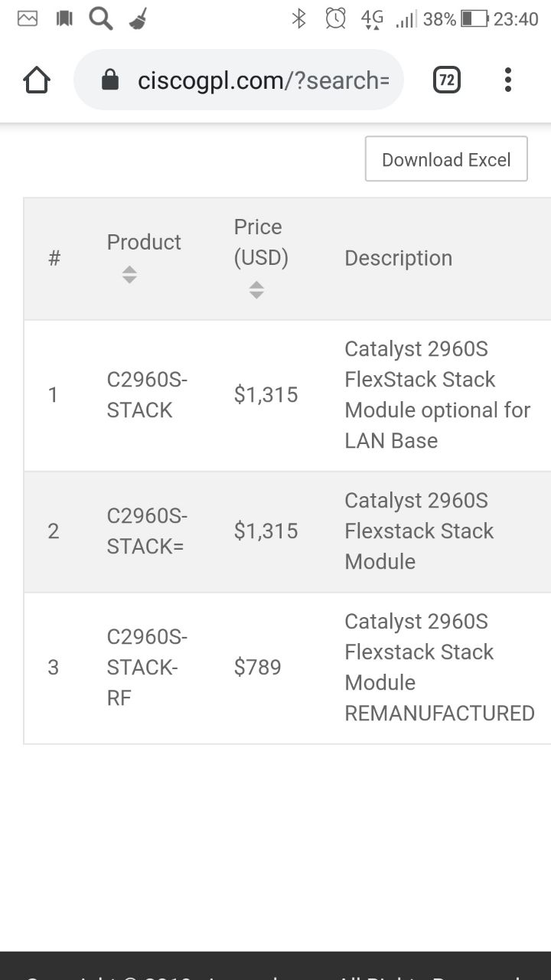Tap the browser home icon

37,80
